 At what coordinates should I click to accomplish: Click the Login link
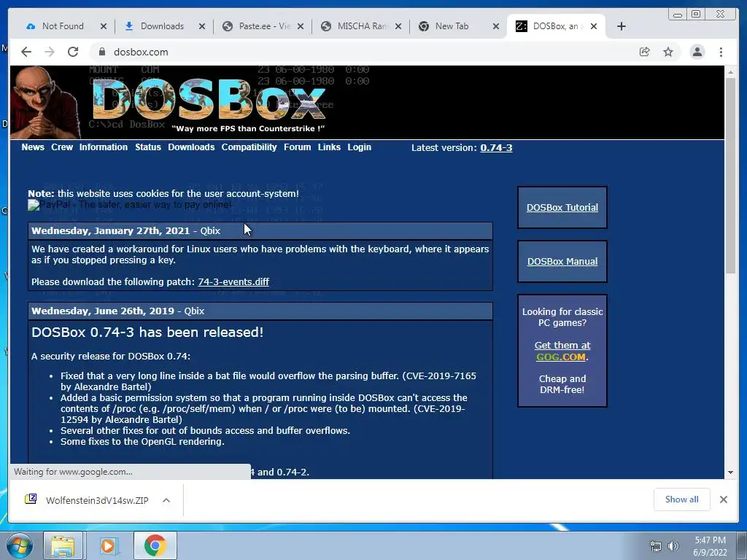click(359, 147)
